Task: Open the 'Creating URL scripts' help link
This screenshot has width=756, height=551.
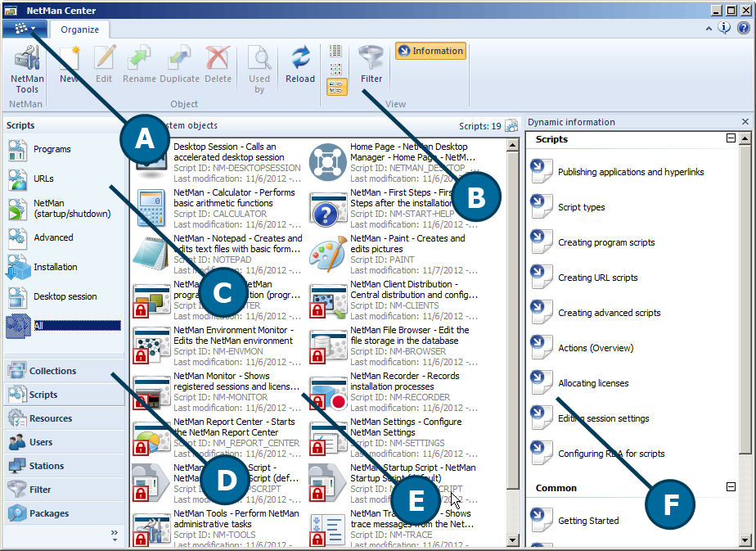Action: pyautogui.click(x=597, y=278)
